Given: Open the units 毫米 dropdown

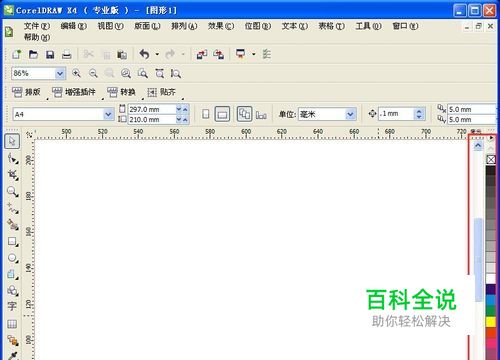Looking at the screenshot, I should [x=350, y=114].
